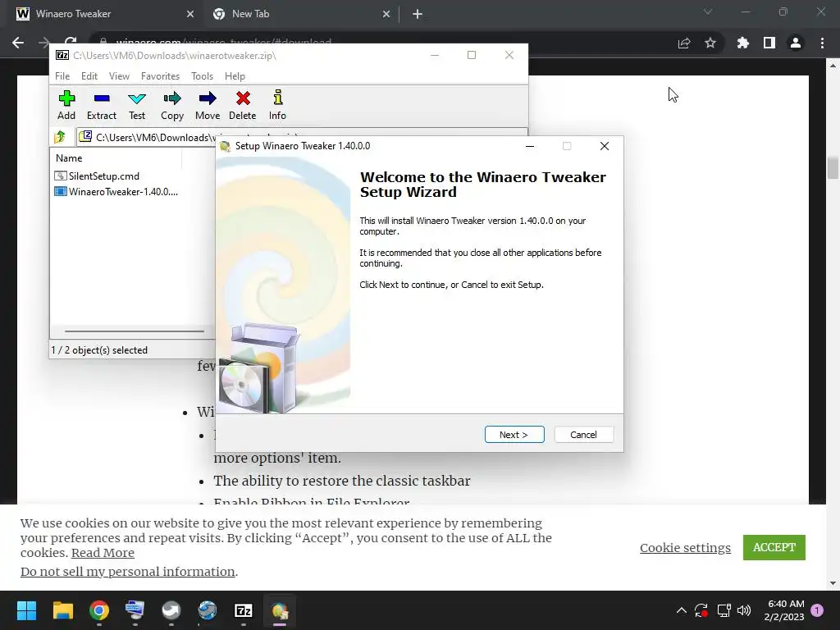Toggle the Chrome side panel icon
This screenshot has height=630, width=840.
tap(769, 43)
